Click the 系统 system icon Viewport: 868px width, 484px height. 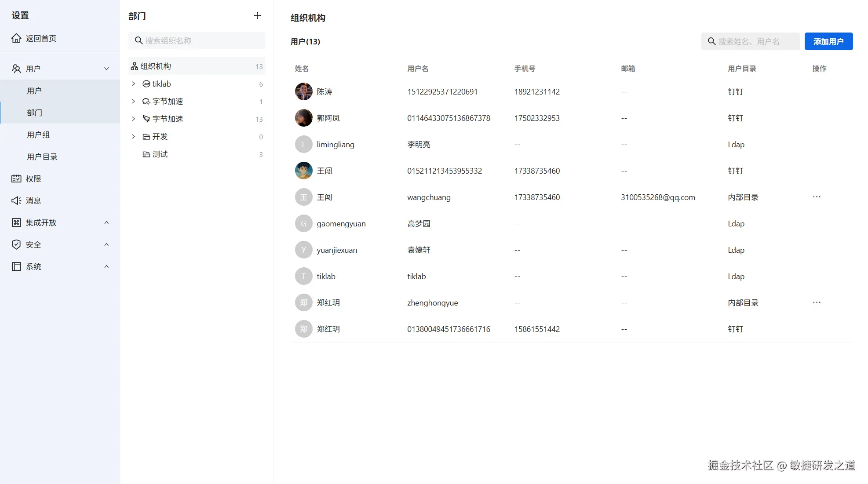16,266
